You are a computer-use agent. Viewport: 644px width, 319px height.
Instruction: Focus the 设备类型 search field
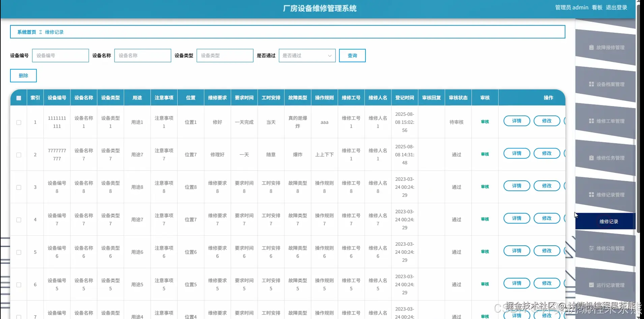225,56
